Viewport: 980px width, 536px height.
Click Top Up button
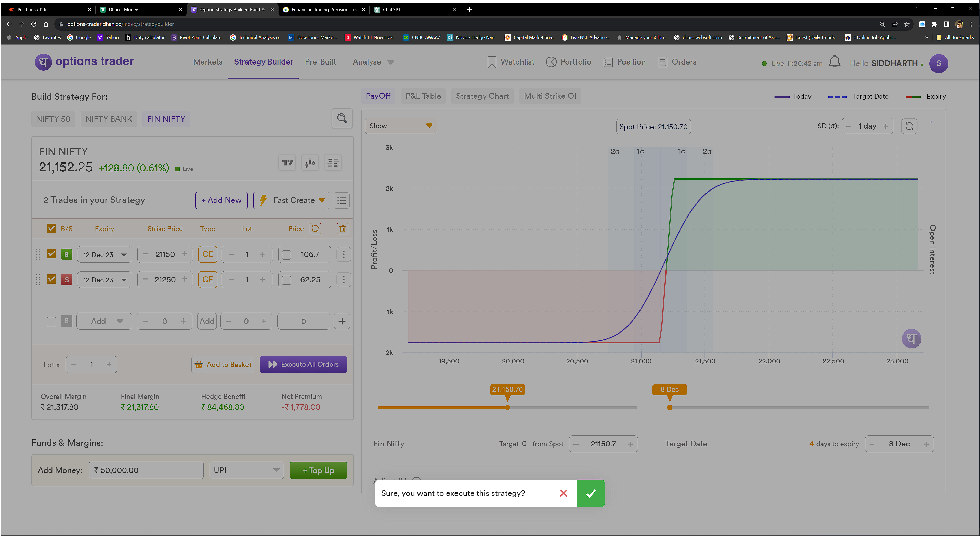tap(318, 470)
